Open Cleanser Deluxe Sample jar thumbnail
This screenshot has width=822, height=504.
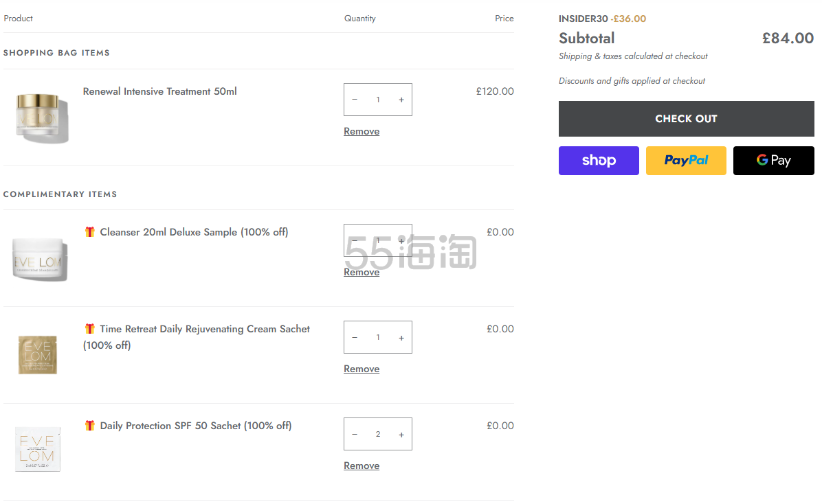click(40, 260)
